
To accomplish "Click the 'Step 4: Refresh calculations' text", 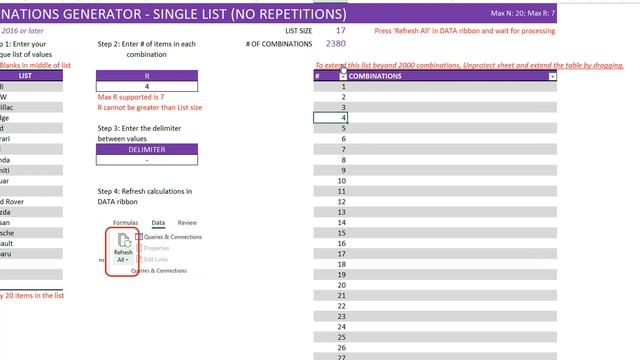I will (144, 196).
